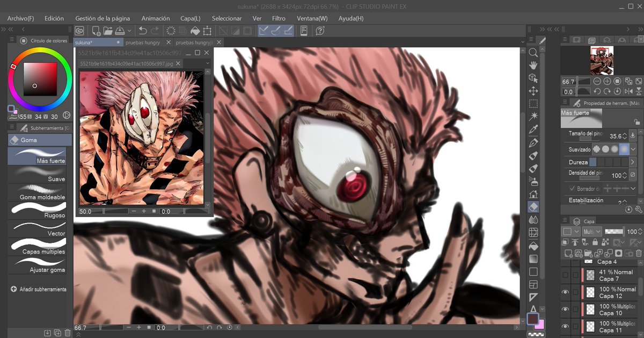Switch to sukuna* canvas tab
This screenshot has width=644, height=338.
[x=98, y=42]
